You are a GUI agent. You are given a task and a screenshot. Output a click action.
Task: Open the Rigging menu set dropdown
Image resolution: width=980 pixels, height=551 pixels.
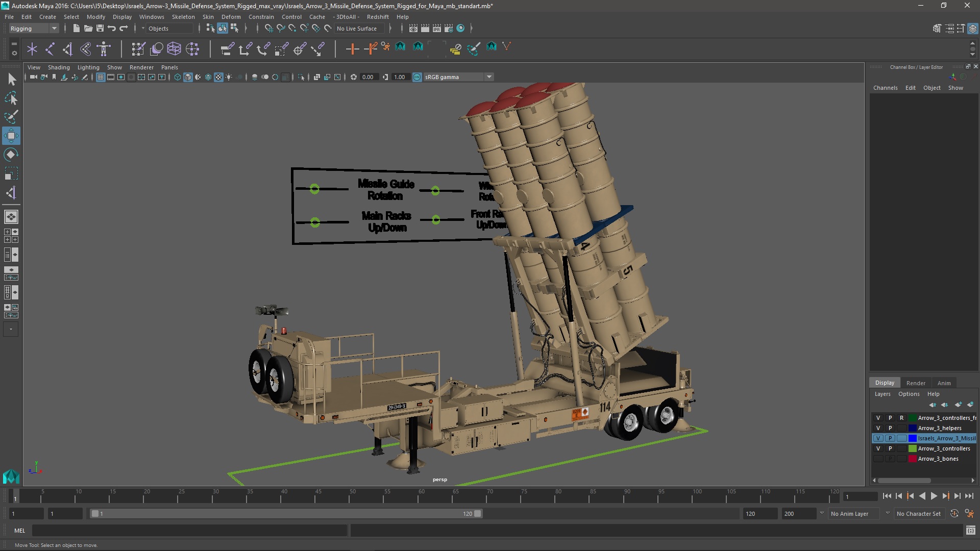(34, 29)
